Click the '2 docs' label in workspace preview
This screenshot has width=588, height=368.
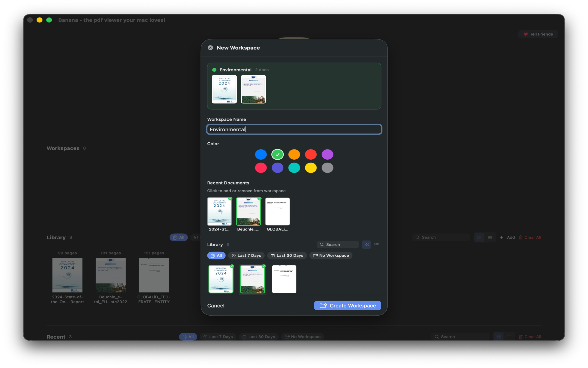(262, 70)
